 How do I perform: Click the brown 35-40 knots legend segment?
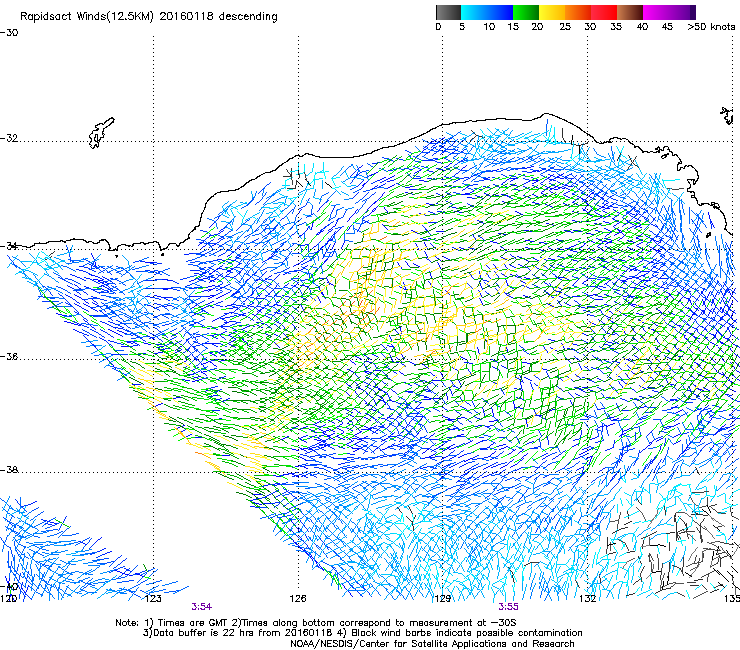(x=630, y=12)
